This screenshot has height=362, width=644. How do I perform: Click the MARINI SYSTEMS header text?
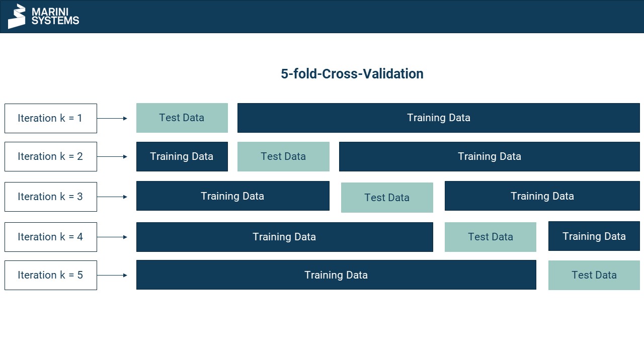tap(55, 16)
